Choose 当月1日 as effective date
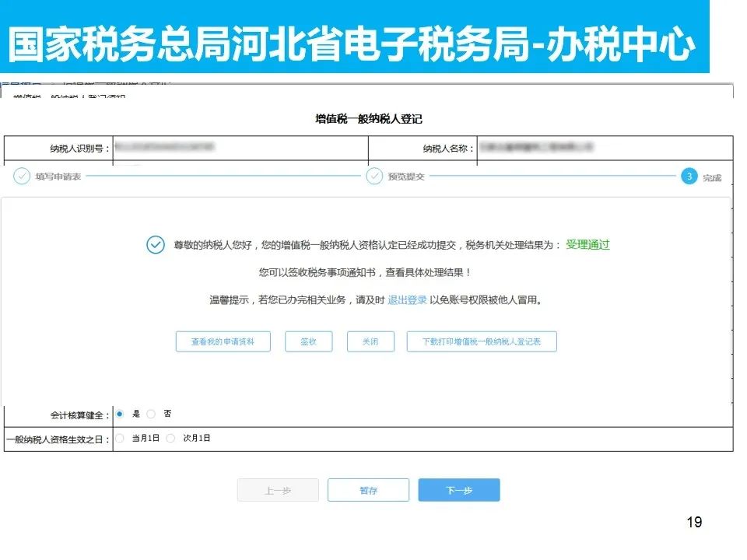The image size is (747, 560). (120, 438)
